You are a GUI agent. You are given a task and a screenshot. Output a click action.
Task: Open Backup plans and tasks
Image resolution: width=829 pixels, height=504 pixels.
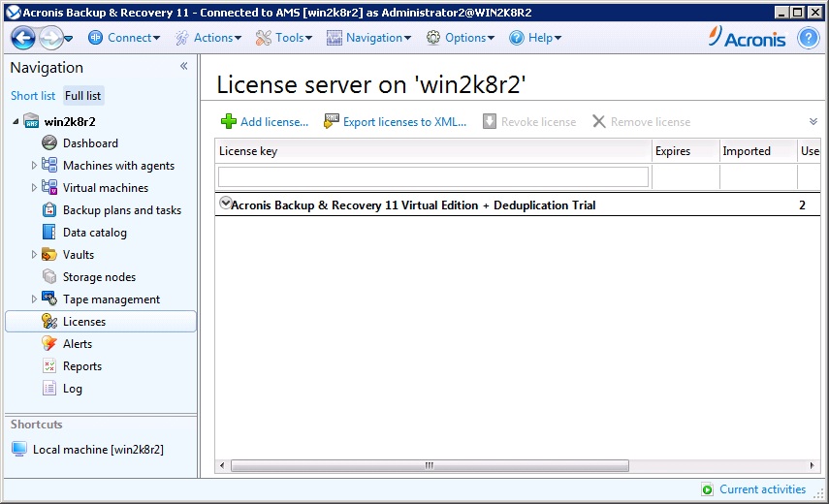tap(122, 210)
